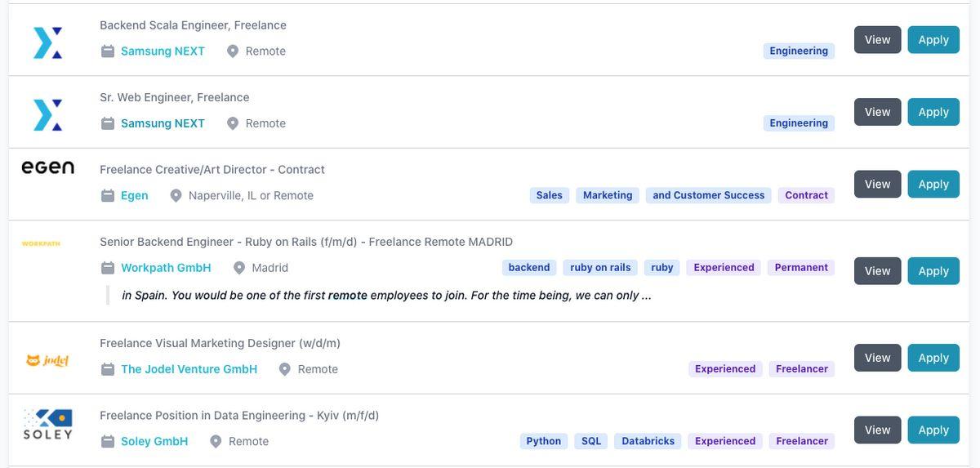Click the Soley company logo
980x468 pixels.
click(47, 425)
